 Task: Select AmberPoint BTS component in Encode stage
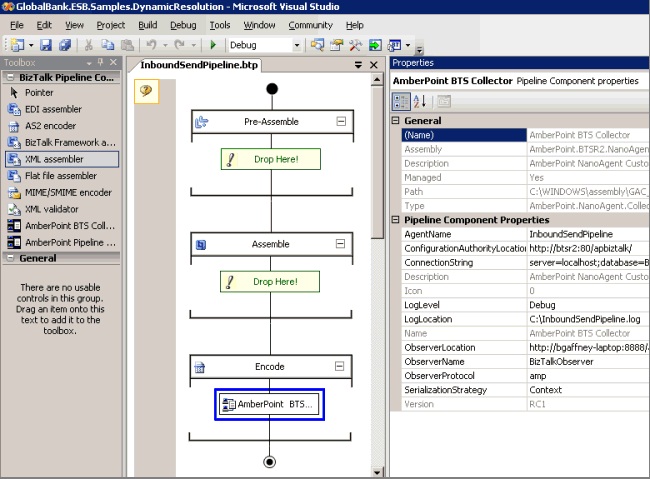click(x=269, y=404)
